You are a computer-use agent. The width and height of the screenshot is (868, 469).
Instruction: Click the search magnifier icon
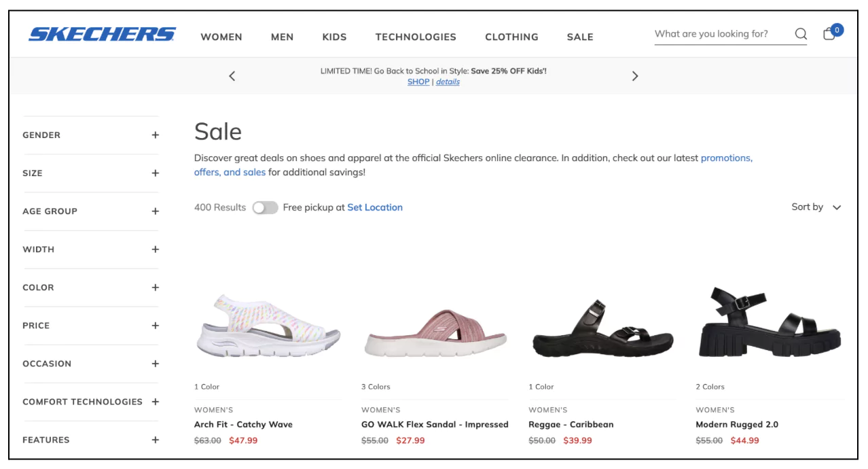click(x=801, y=34)
